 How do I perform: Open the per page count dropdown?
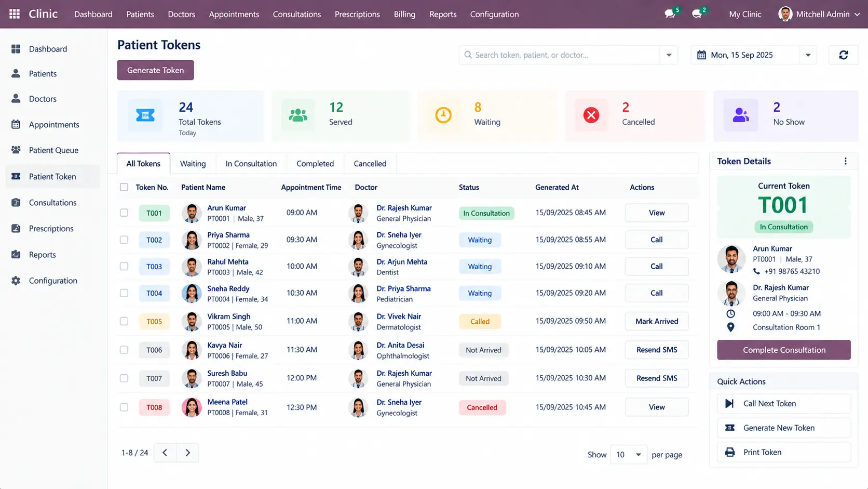pyautogui.click(x=628, y=455)
